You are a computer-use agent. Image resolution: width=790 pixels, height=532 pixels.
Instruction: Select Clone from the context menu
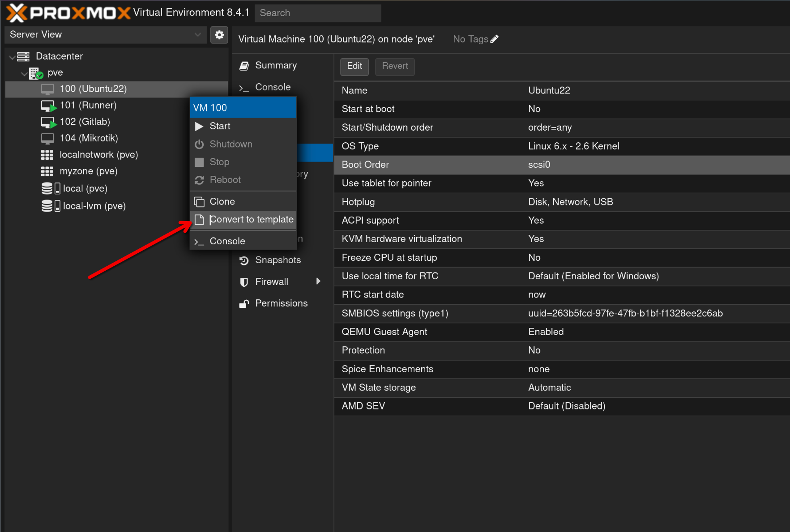pos(243,202)
